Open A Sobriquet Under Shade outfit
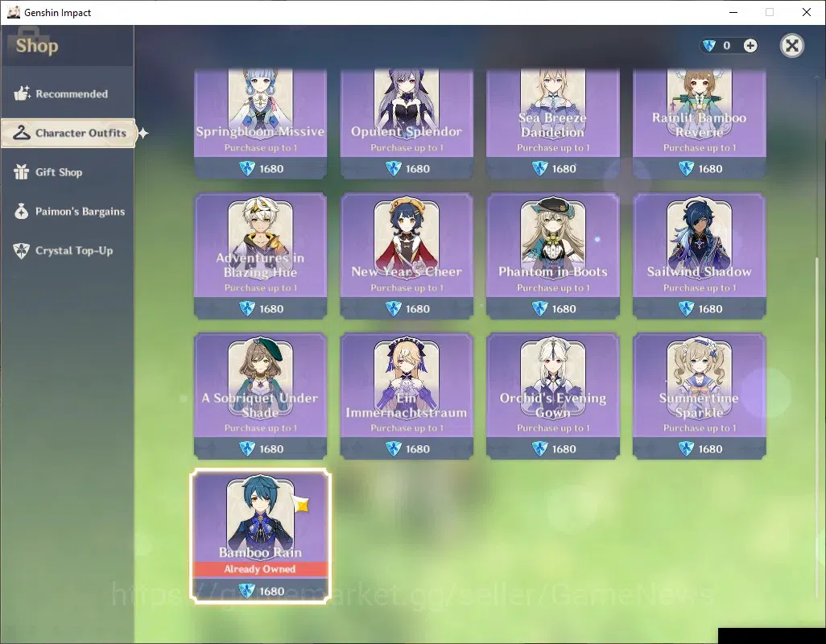Image resolution: width=826 pixels, height=644 pixels. pos(260,396)
